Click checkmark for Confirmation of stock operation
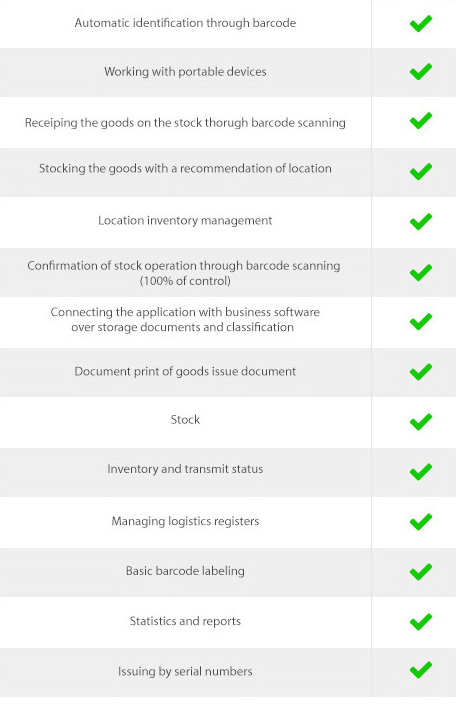The width and height of the screenshot is (456, 726). [x=421, y=272]
